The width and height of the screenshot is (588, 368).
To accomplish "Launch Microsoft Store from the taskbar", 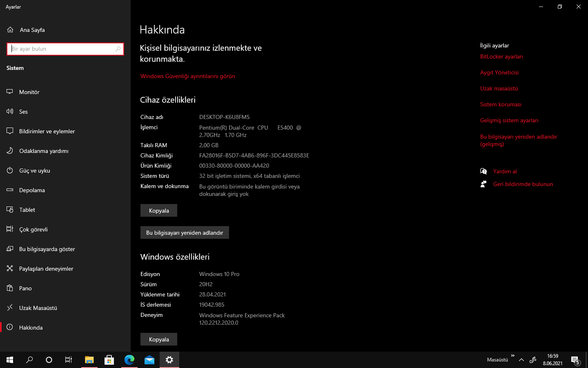I will point(109,360).
